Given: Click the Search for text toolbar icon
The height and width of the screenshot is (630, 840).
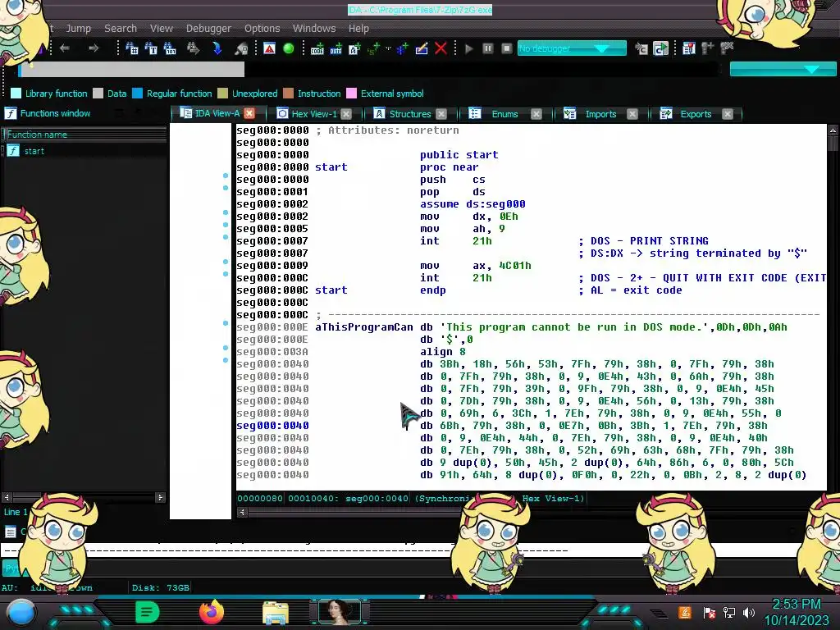Looking at the screenshot, I should (151, 48).
